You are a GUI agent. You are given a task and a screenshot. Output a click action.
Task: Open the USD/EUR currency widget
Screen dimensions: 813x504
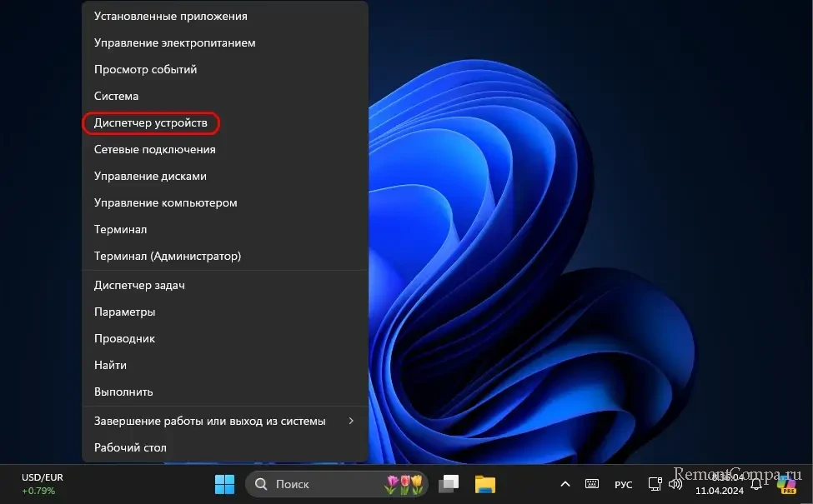[x=42, y=484]
